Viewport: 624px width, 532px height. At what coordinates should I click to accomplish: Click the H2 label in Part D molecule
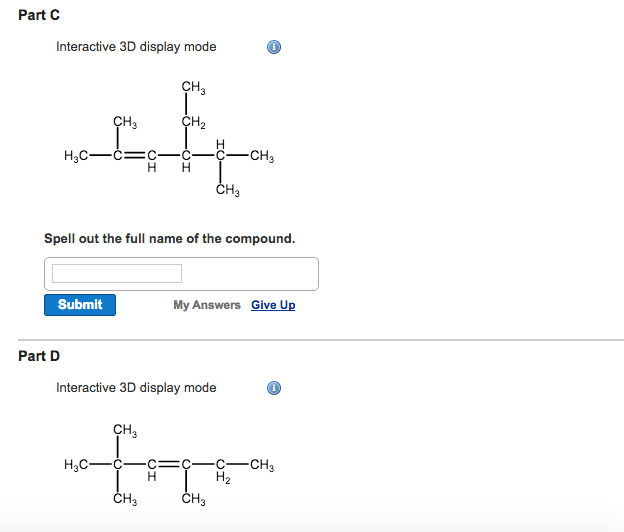pos(224,478)
